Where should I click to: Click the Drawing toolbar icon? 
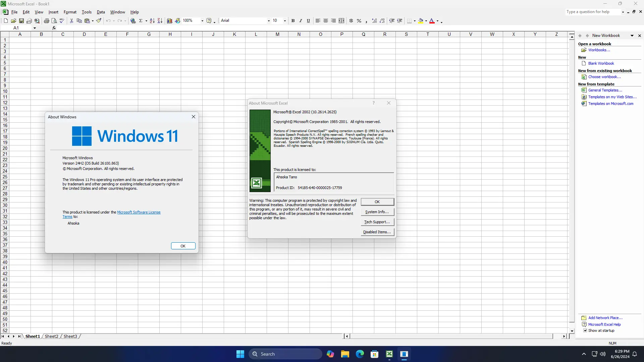[177, 21]
